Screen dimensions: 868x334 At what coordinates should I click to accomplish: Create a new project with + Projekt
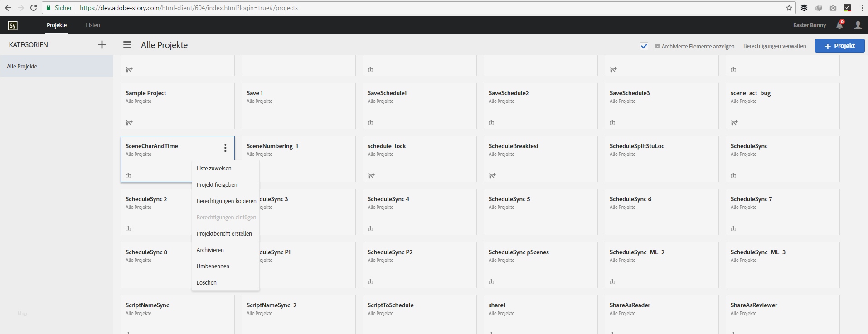(x=839, y=46)
